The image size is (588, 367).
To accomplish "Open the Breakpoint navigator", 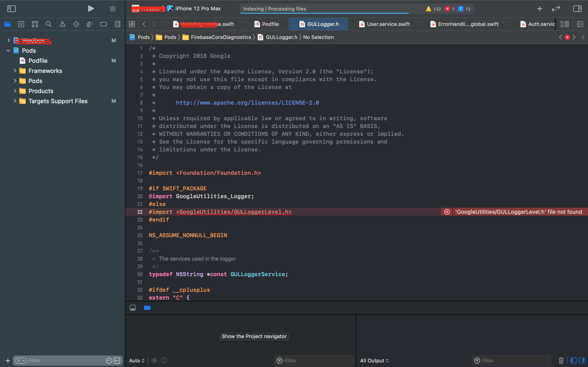I will (104, 24).
